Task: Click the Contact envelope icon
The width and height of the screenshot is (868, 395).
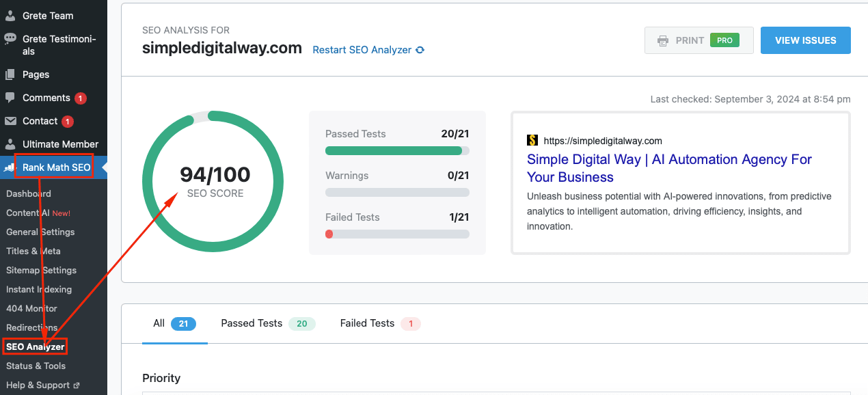Action: click(x=10, y=121)
